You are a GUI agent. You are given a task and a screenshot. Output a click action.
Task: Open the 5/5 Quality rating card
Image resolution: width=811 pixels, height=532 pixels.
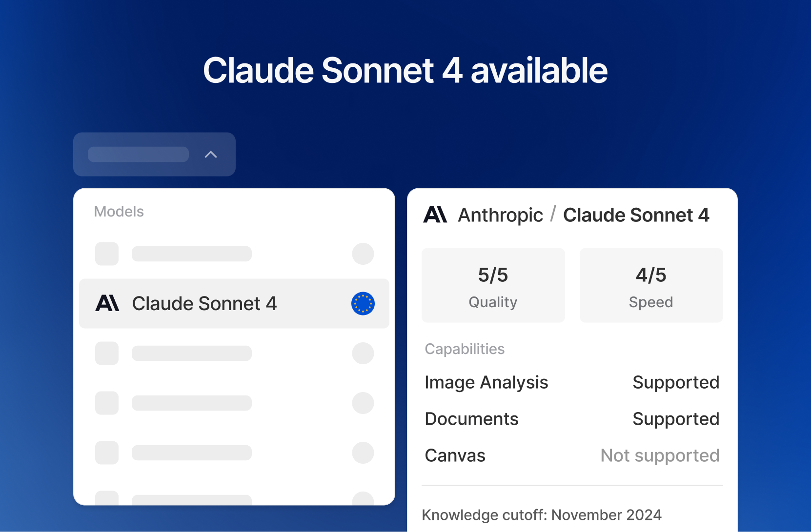point(493,285)
